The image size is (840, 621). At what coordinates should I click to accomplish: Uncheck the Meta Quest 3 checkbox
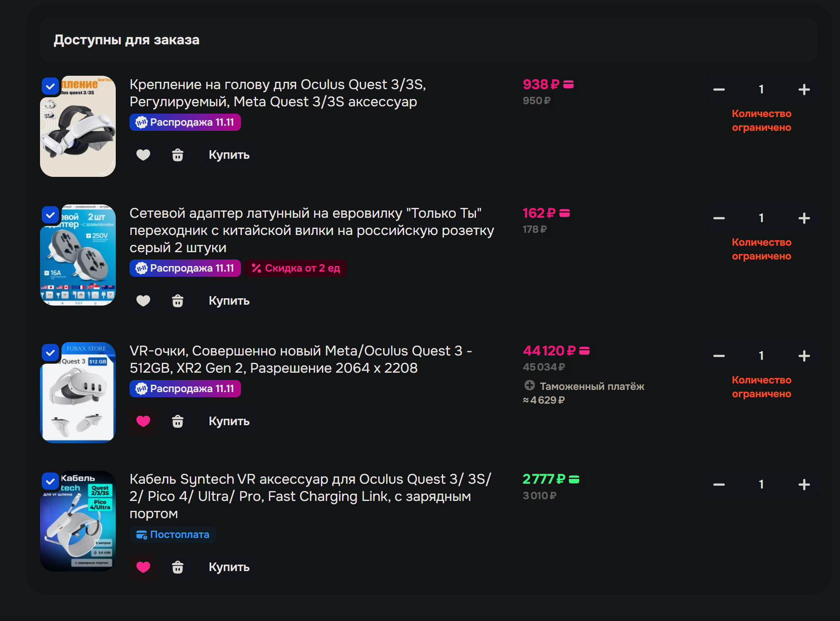pyautogui.click(x=50, y=353)
